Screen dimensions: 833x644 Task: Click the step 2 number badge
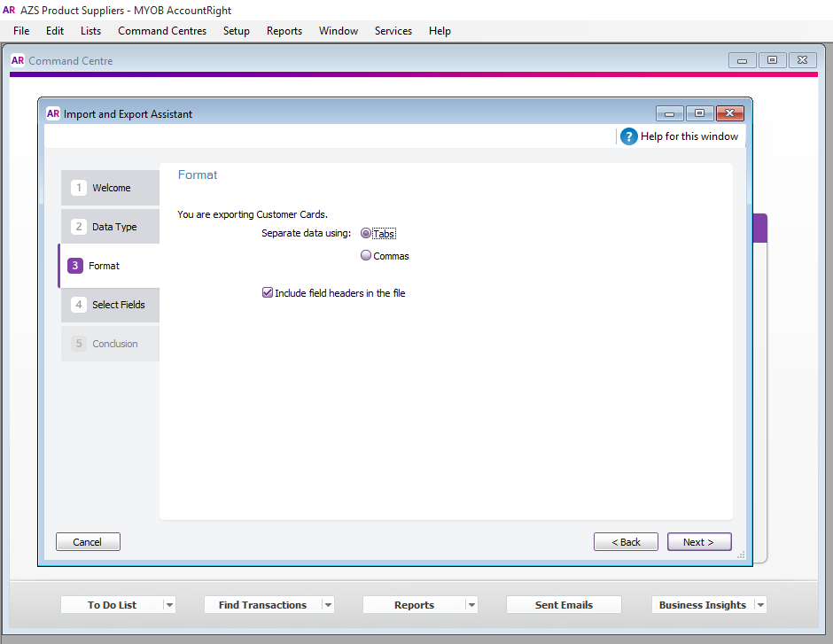click(79, 227)
